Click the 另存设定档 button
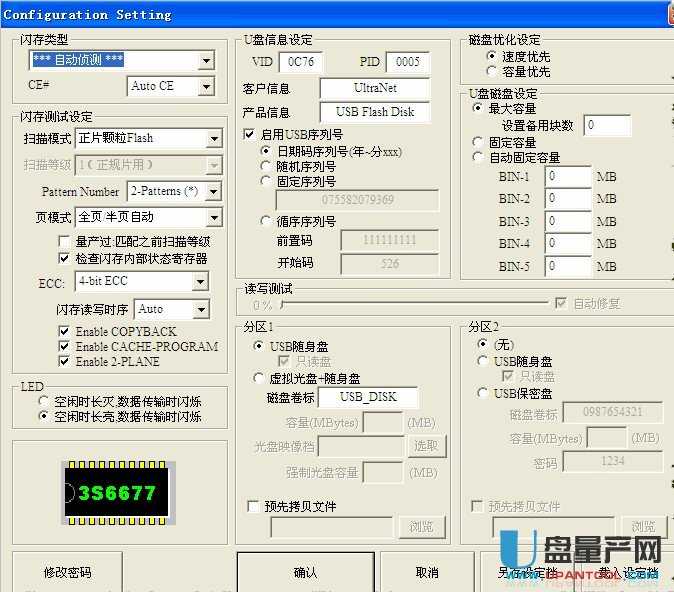The image size is (674, 592). [527, 572]
